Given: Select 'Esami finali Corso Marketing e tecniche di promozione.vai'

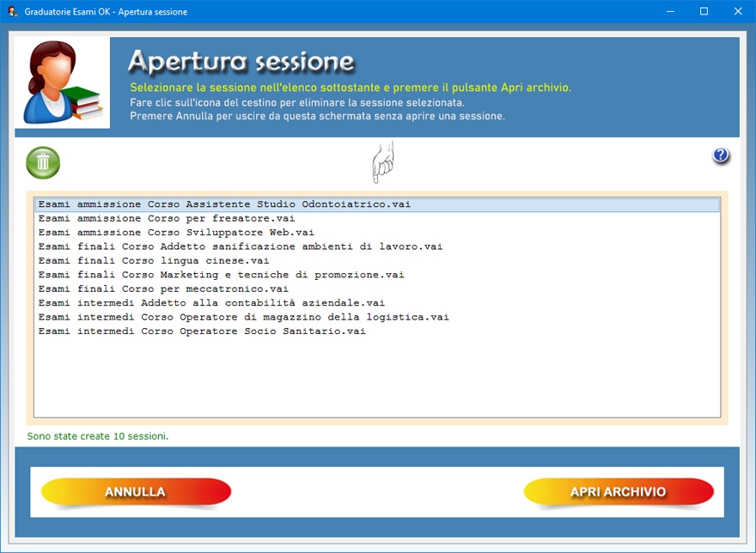Looking at the screenshot, I should click(x=377, y=275).
